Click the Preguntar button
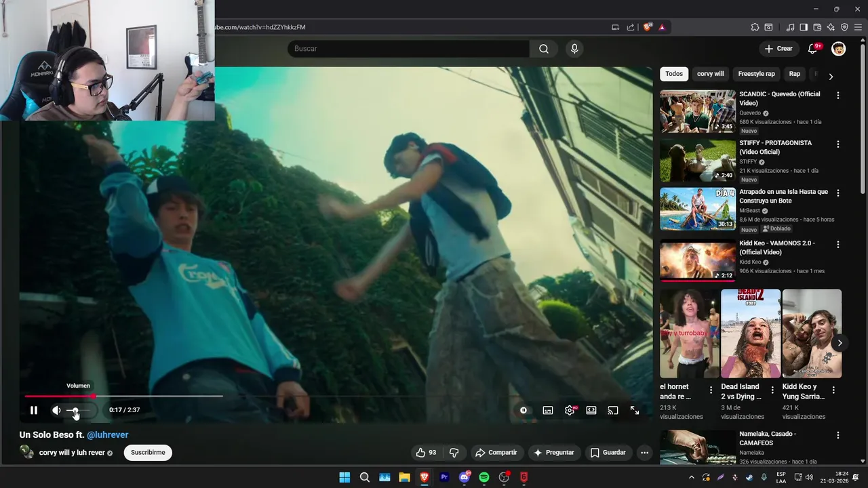 tap(554, 453)
